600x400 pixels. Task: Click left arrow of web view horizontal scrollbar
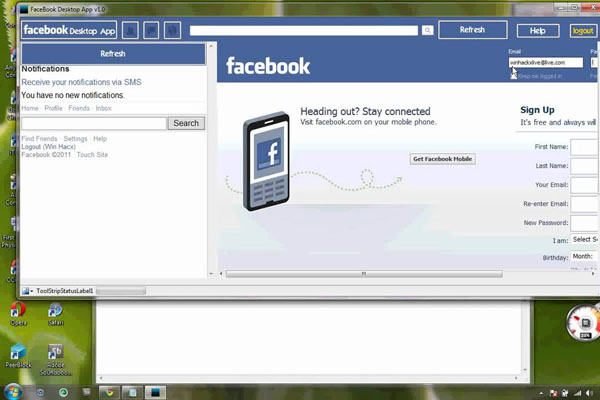(x=221, y=274)
